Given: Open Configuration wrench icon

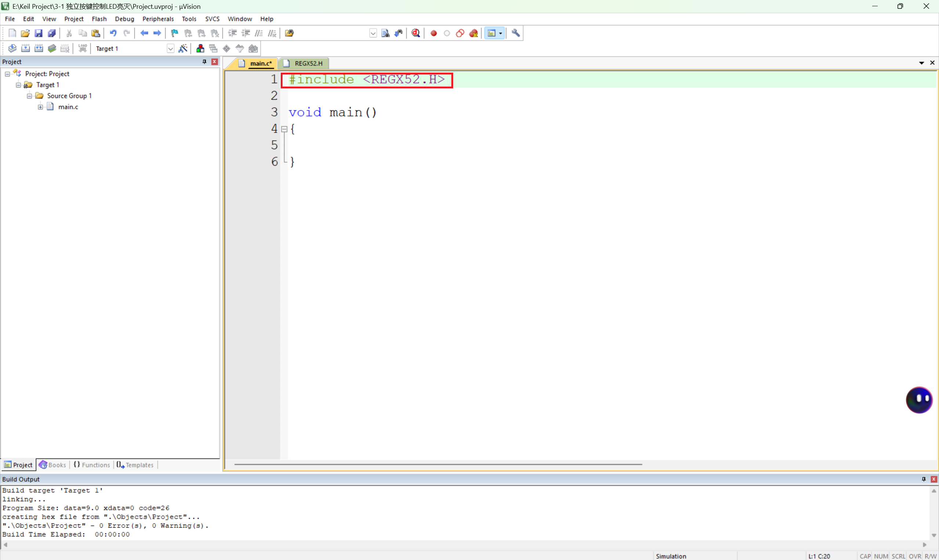Looking at the screenshot, I should click(x=516, y=33).
